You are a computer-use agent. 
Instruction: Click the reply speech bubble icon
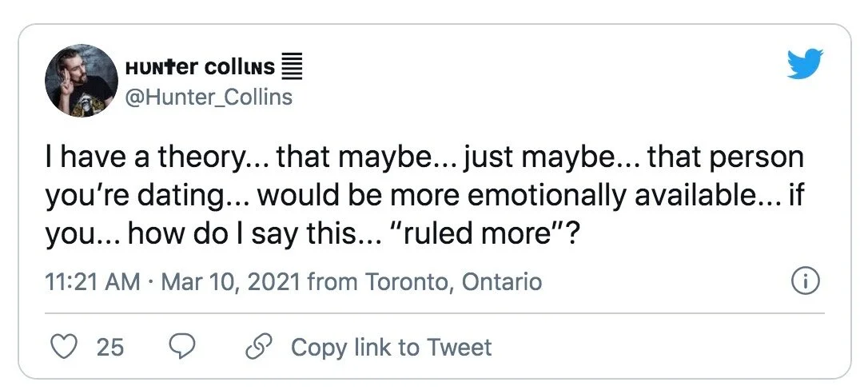183,347
